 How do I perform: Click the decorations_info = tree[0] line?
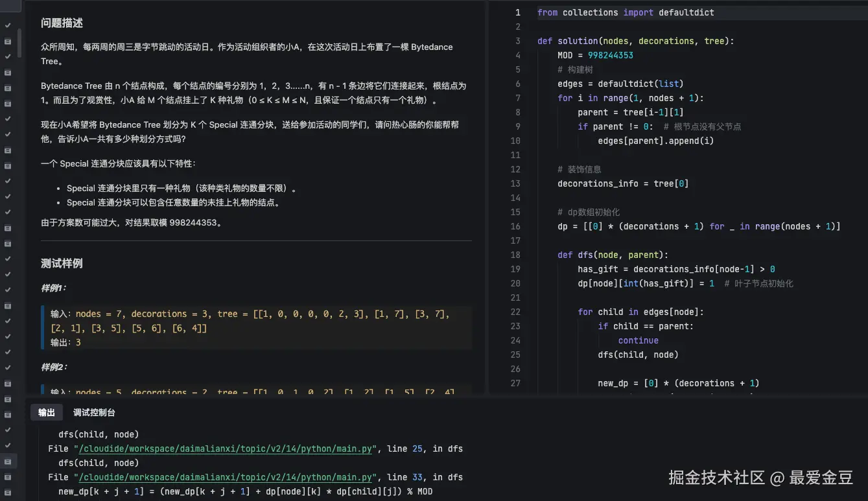[x=622, y=183]
